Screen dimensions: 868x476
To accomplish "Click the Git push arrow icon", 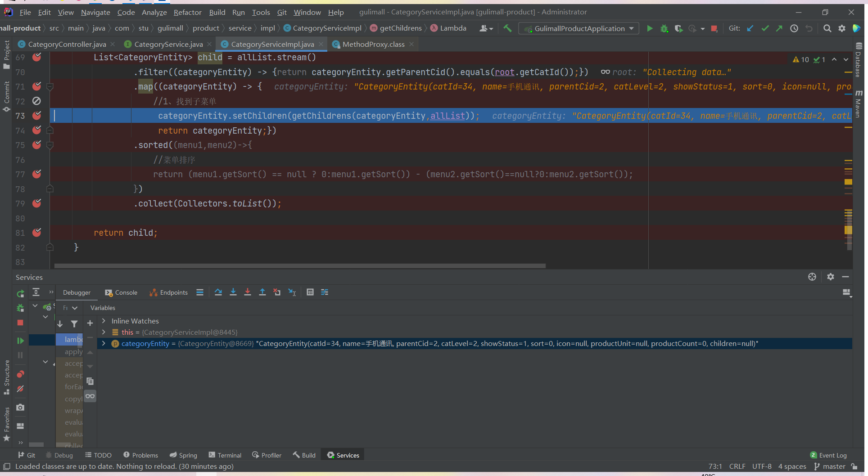I will (x=779, y=28).
